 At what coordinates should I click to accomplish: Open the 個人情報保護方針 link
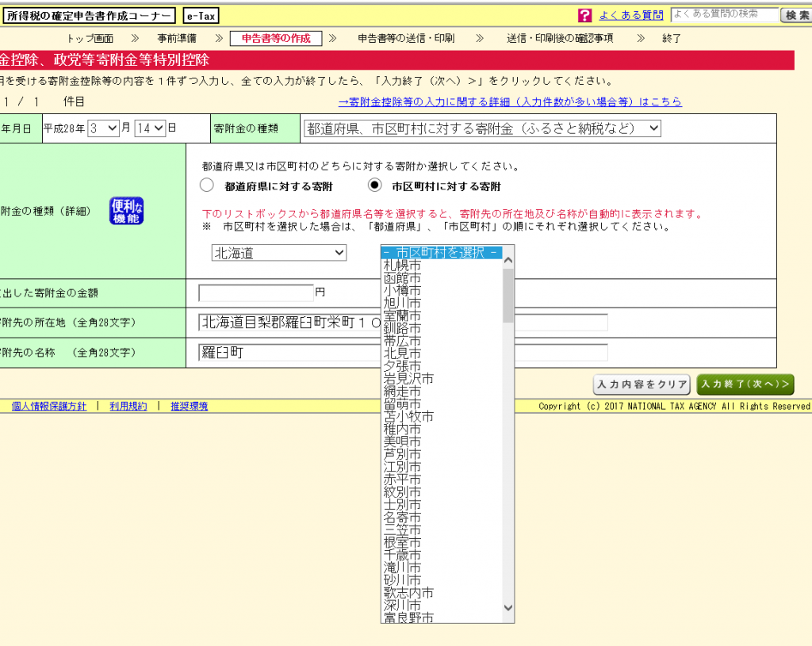(x=49, y=406)
